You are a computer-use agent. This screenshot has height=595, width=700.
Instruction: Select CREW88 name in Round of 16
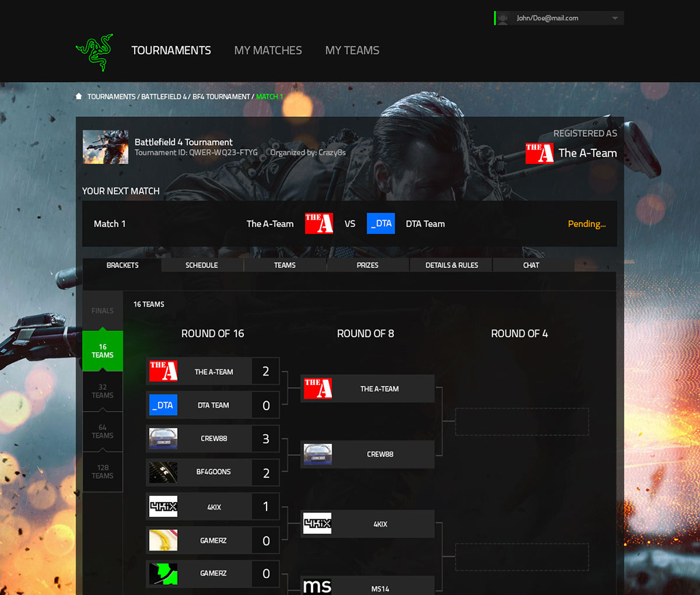coord(214,438)
